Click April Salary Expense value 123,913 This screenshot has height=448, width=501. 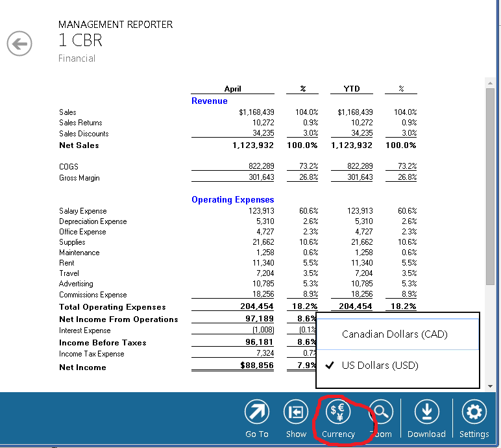click(262, 211)
